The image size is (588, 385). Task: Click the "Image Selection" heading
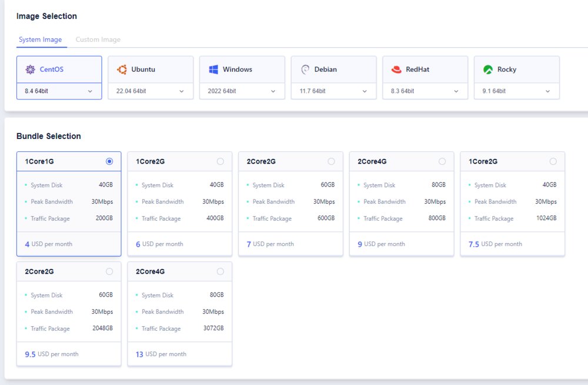click(x=46, y=16)
